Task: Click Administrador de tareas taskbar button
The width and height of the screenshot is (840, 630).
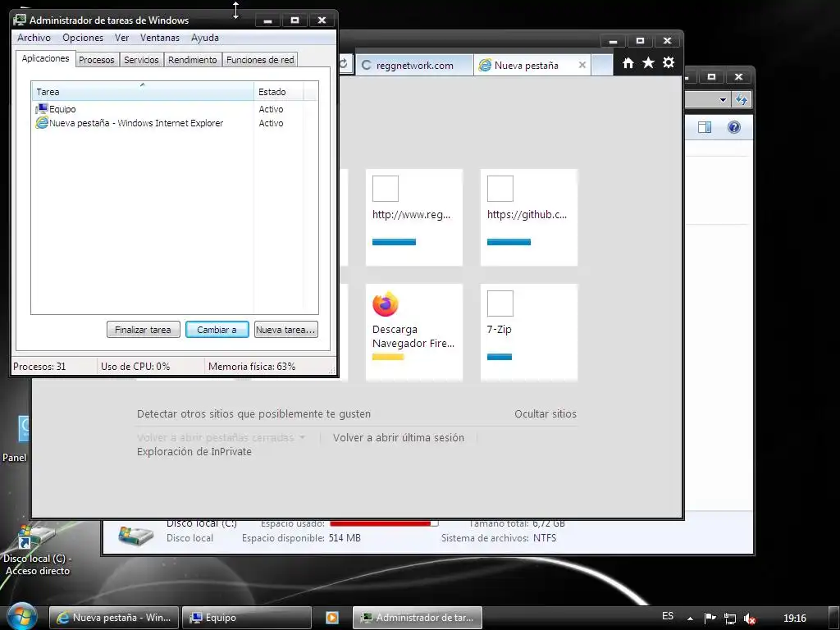Action: pos(418,618)
